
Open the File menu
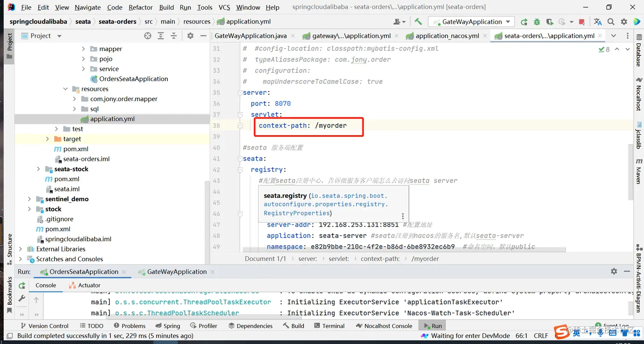pyautogui.click(x=26, y=7)
